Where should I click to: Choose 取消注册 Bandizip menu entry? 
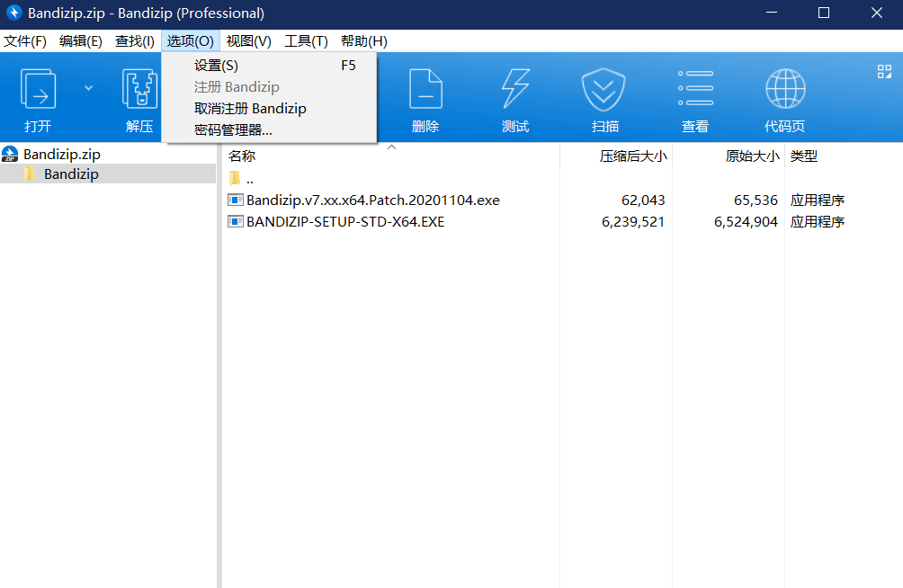pos(269,109)
